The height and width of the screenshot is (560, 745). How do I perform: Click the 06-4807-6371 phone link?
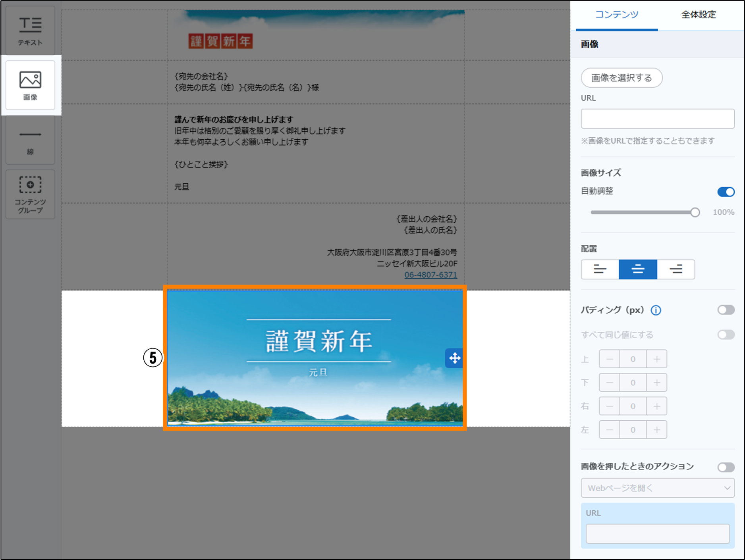click(430, 275)
